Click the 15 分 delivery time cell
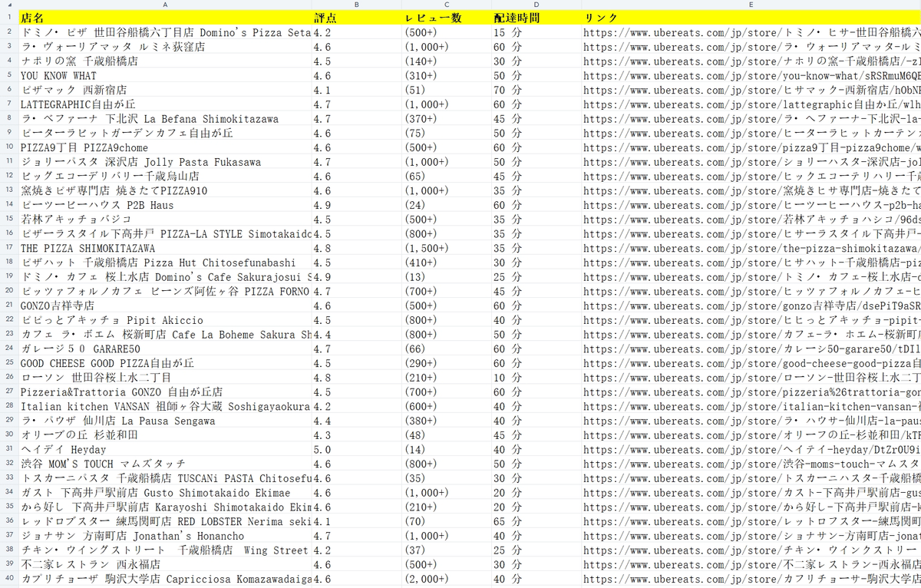This screenshot has height=588, width=921. click(536, 32)
